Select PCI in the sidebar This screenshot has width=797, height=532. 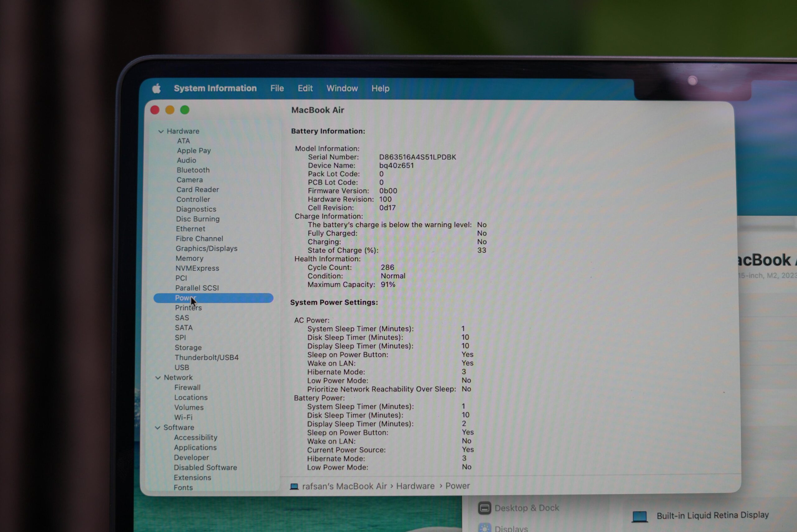coord(181,278)
